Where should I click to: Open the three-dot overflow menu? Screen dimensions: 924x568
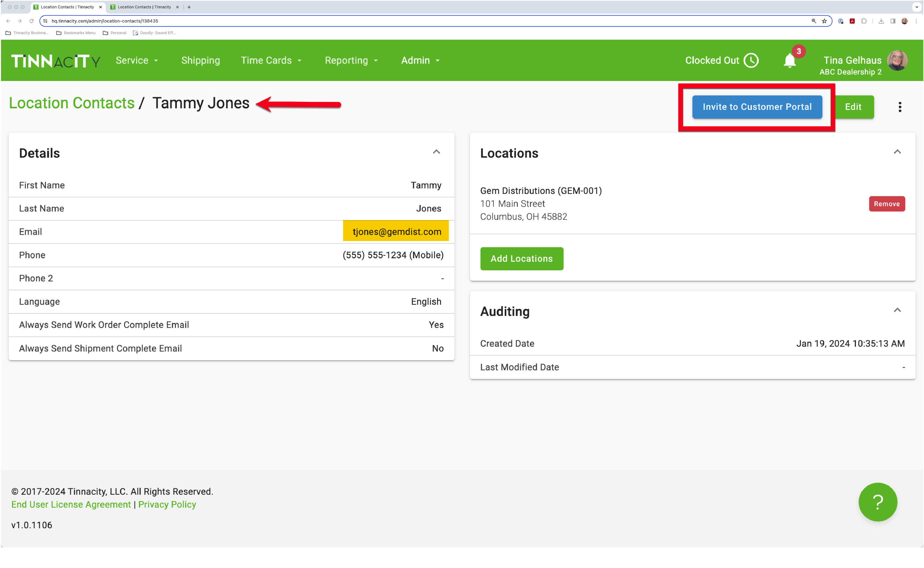tap(900, 107)
